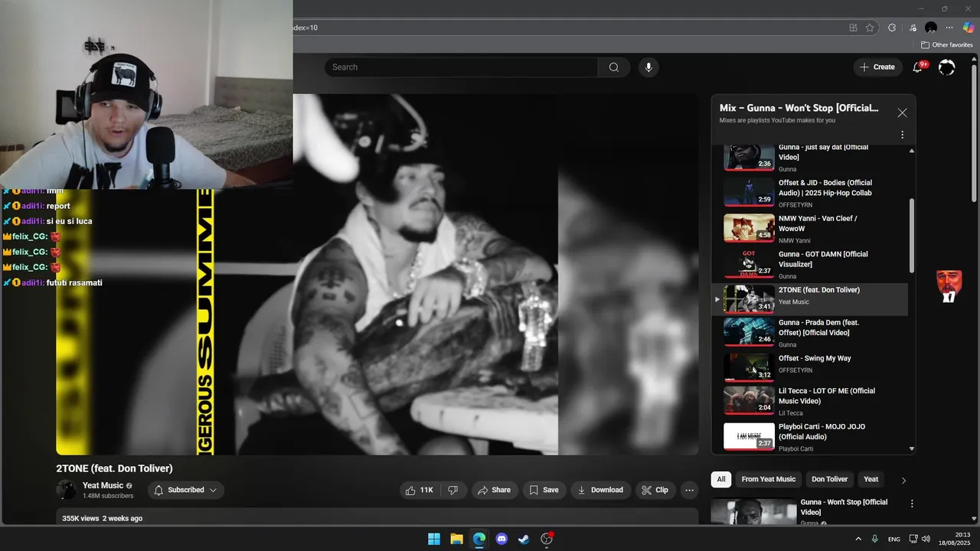The height and width of the screenshot is (551, 980).
Task: Click the split screen icon in the address bar
Action: [x=853, y=28]
